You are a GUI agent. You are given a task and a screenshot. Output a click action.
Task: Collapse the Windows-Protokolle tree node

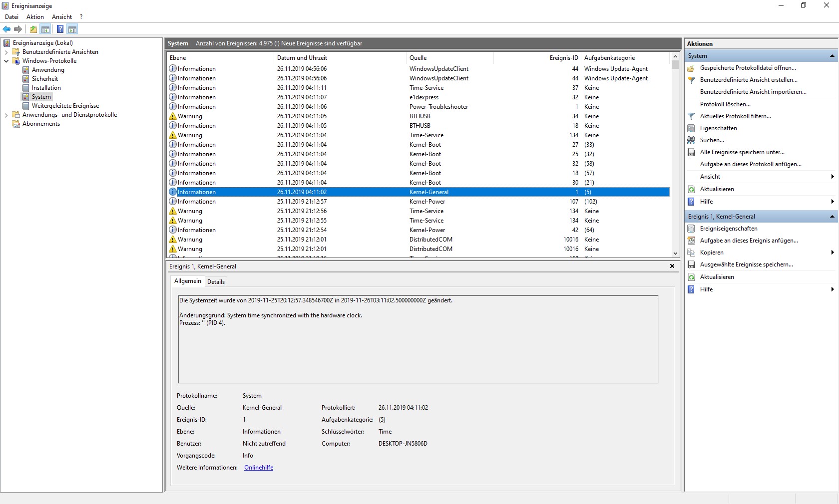(6, 61)
